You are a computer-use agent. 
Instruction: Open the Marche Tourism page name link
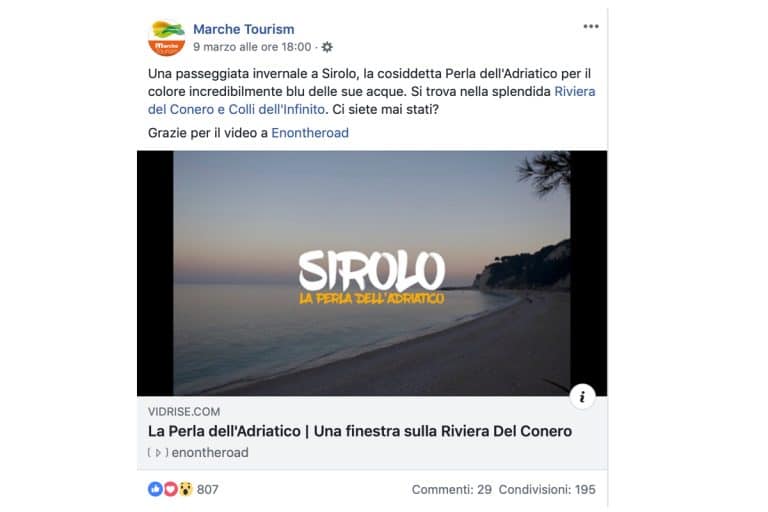[x=243, y=29]
